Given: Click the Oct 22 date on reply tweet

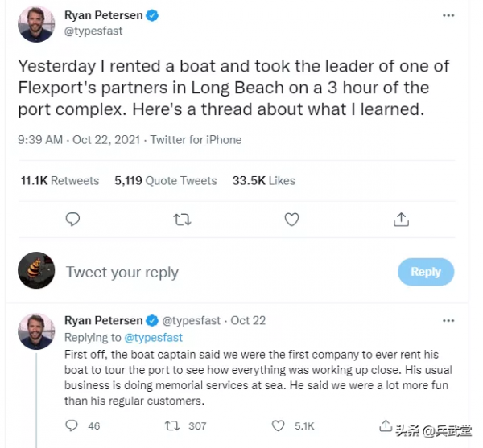Looking at the screenshot, I should 248,320.
